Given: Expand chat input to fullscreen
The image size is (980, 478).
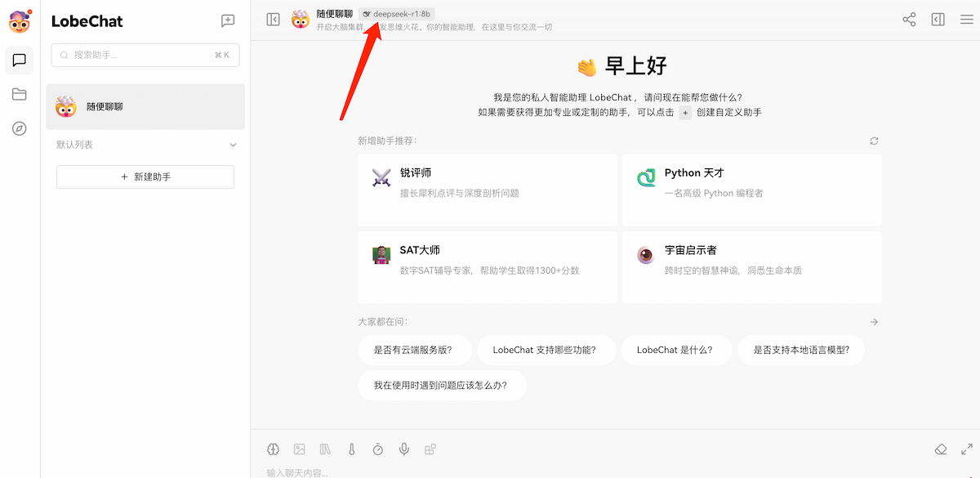Looking at the screenshot, I should [967, 449].
